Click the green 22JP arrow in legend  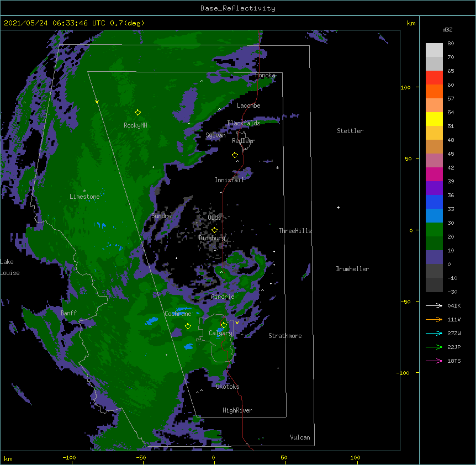tap(434, 347)
